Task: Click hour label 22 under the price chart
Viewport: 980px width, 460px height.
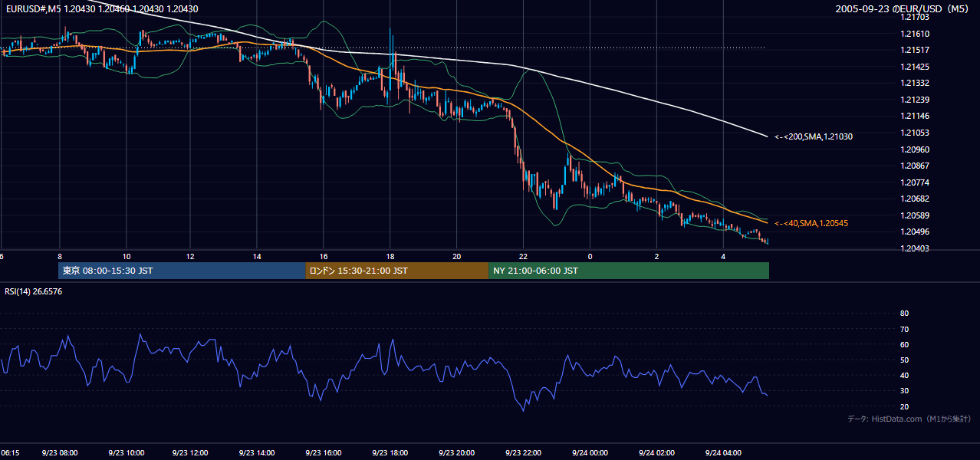Action: pos(523,256)
